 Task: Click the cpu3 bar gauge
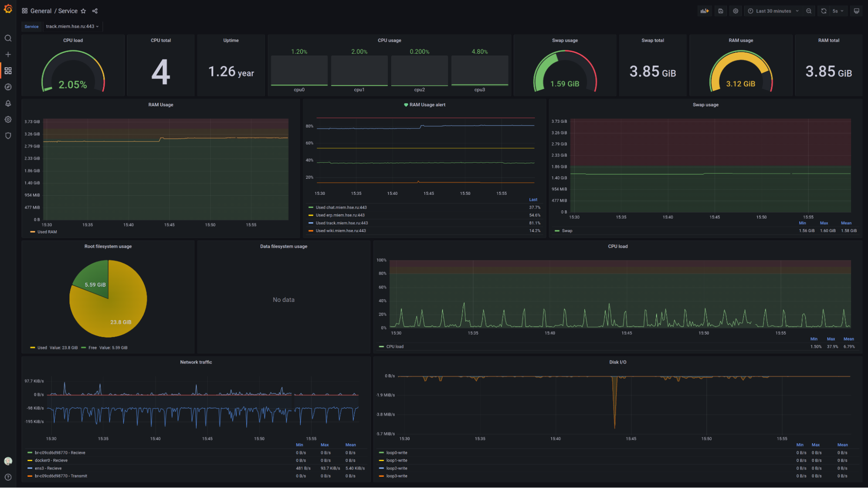(x=479, y=71)
